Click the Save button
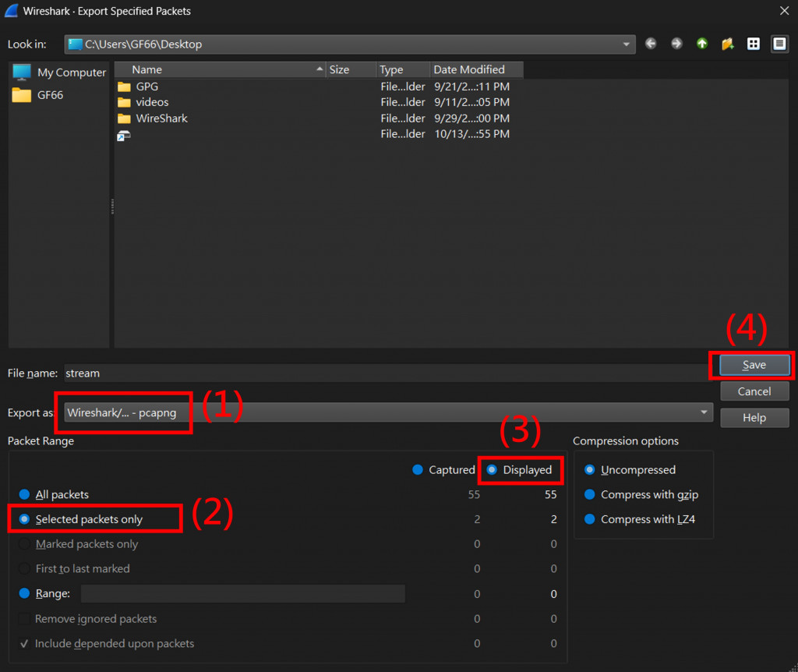798x672 pixels. pos(754,365)
